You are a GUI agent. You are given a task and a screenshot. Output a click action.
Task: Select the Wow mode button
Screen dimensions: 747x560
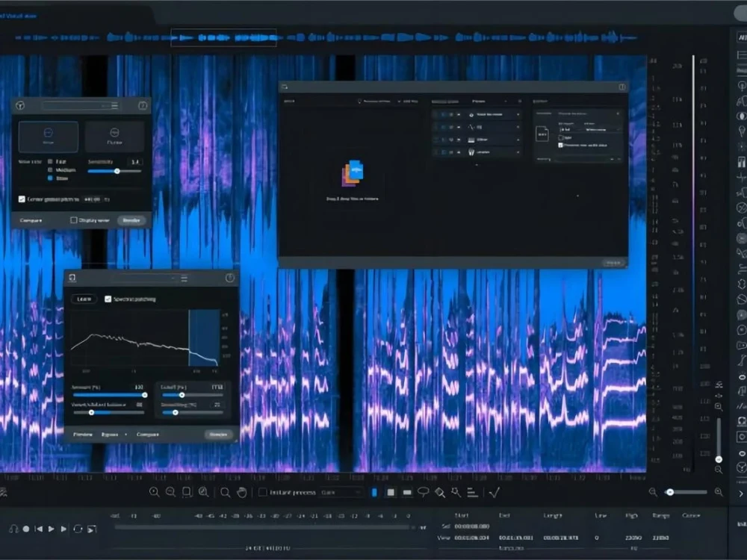[x=48, y=136]
